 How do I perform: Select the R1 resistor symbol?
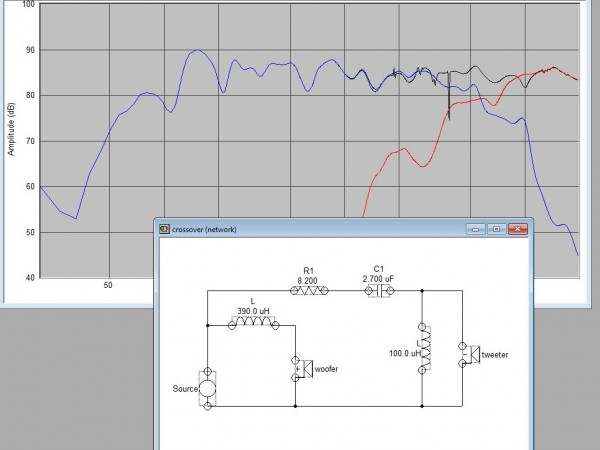(x=307, y=291)
